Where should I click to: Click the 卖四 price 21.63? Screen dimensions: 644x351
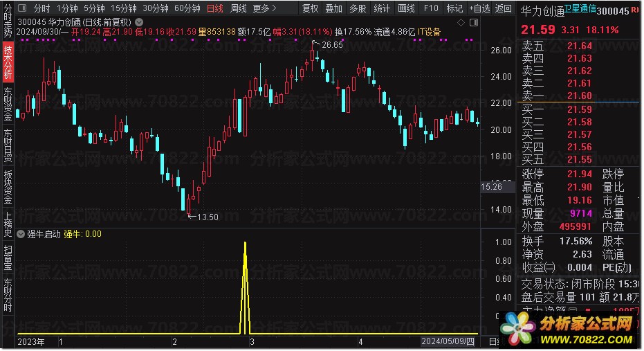point(580,58)
